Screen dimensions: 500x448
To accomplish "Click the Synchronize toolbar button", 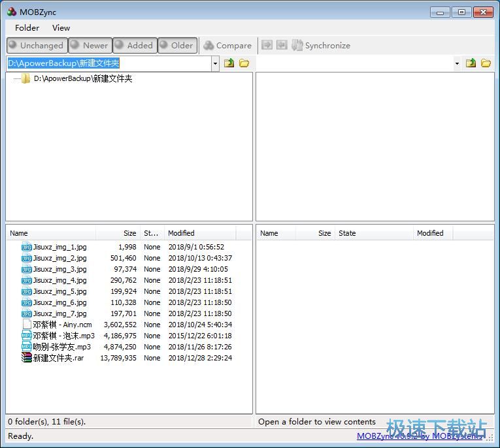I will [321, 45].
